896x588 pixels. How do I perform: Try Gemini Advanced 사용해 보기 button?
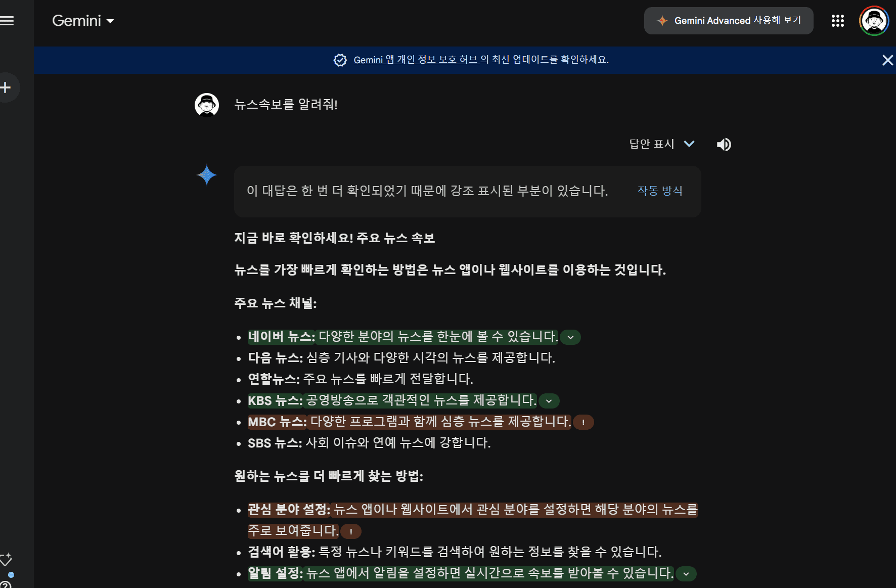[x=729, y=21]
